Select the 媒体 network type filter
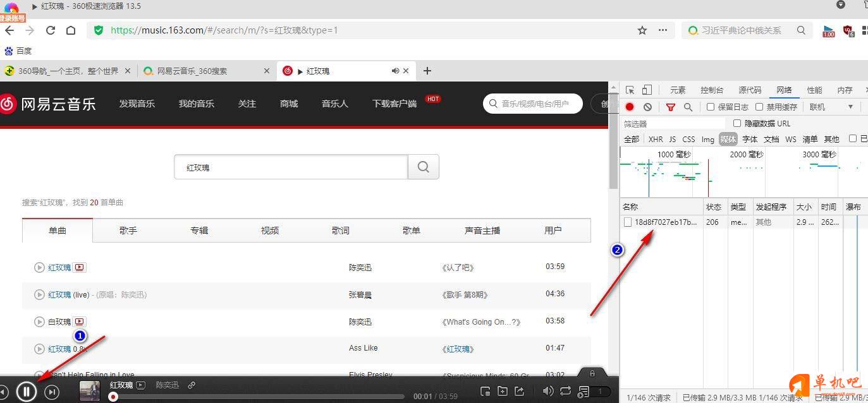The height and width of the screenshot is (403, 868). pos(728,139)
